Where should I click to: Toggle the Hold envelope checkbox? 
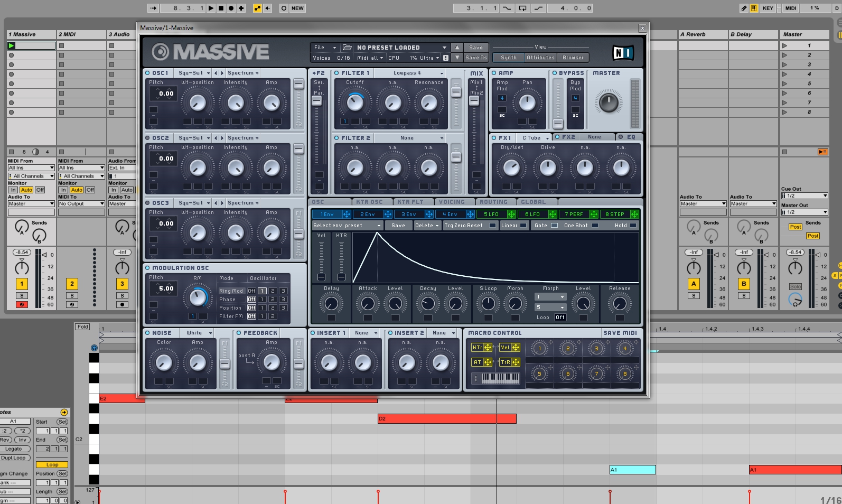(633, 225)
